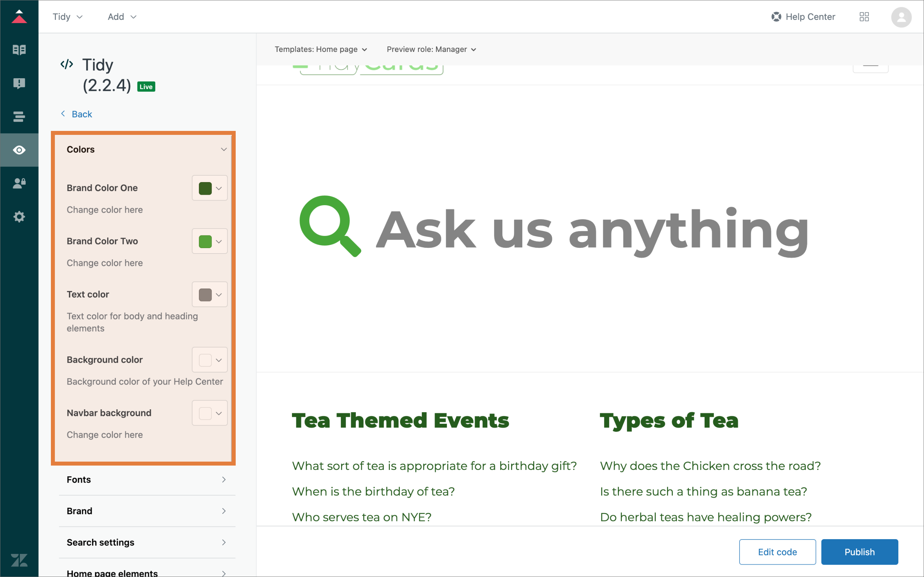Change the Preview role: Manager dropdown
This screenshot has width=924, height=577.
(x=431, y=49)
